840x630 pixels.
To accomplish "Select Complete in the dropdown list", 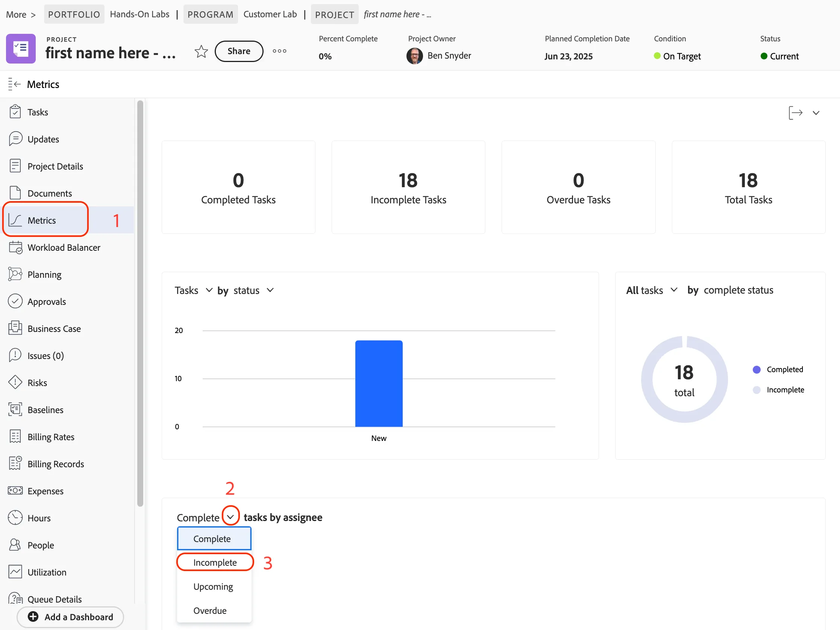I will tap(214, 539).
